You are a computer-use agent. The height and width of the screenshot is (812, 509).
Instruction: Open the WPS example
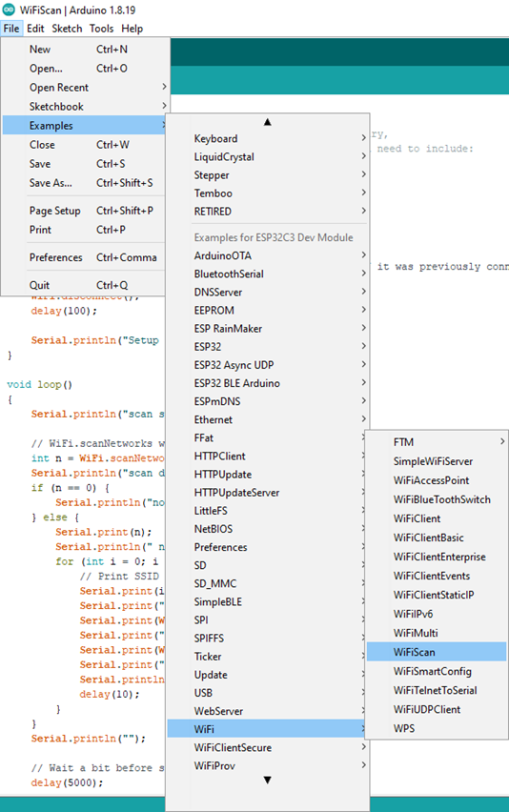(x=437, y=729)
